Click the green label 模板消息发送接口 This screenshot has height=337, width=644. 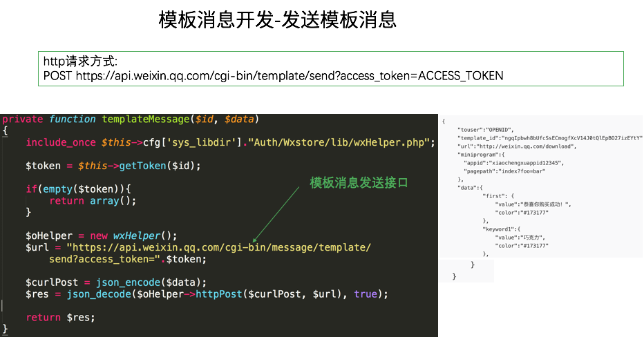pyautogui.click(x=359, y=183)
